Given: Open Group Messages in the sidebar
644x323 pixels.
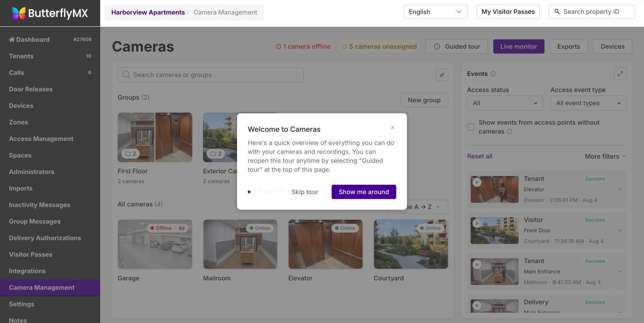Looking at the screenshot, I should tap(50, 221).
